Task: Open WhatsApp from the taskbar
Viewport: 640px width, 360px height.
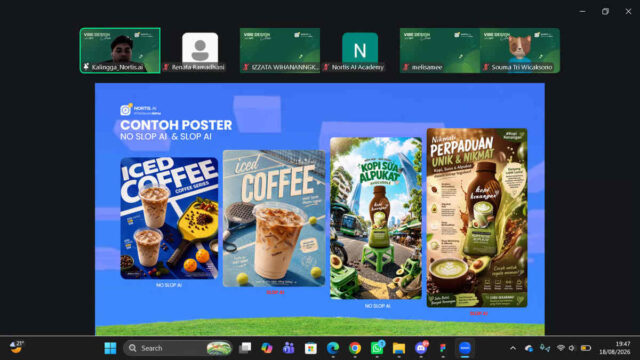Action: (x=377, y=348)
